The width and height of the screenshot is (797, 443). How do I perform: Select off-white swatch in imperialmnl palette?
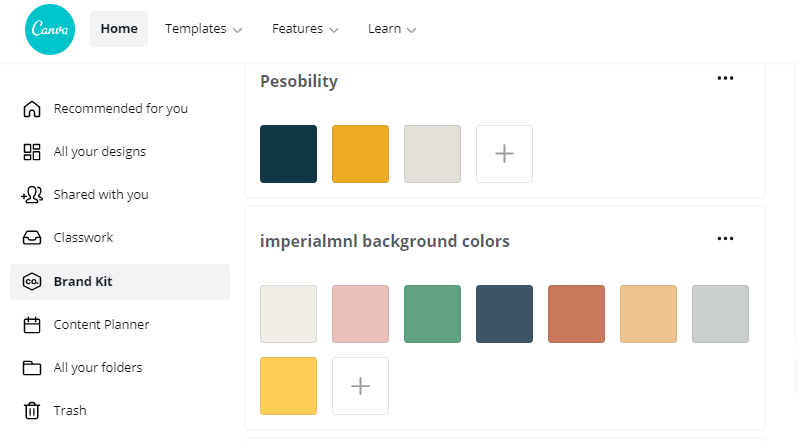pos(289,314)
